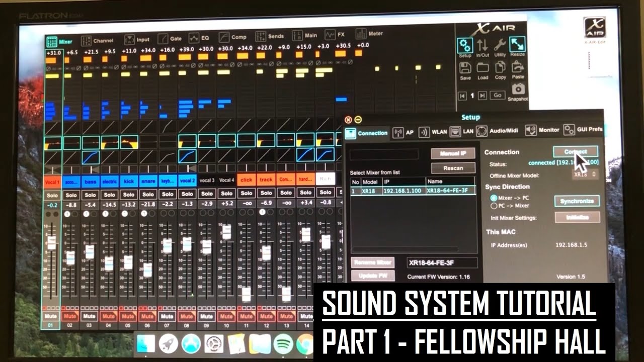Viewport: 644px width, 362px height.
Task: Switch to the EQ view tab
Action: [x=199, y=38]
